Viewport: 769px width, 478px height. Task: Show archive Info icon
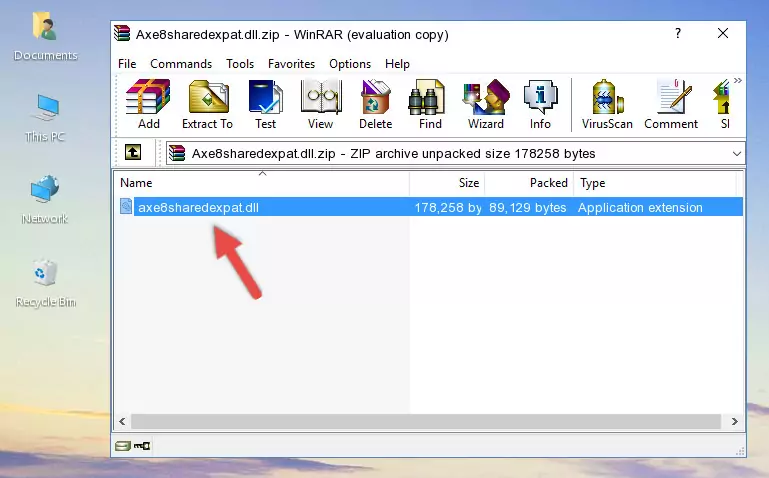[540, 104]
